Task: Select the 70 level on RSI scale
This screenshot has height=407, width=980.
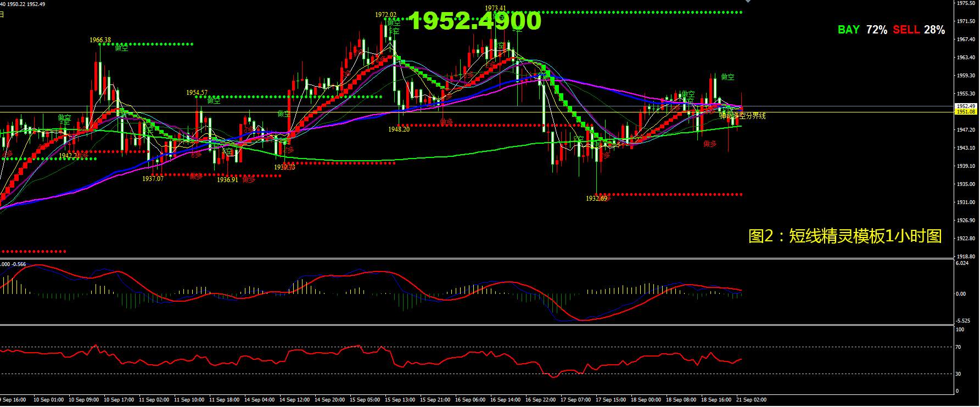Action: 959,347
